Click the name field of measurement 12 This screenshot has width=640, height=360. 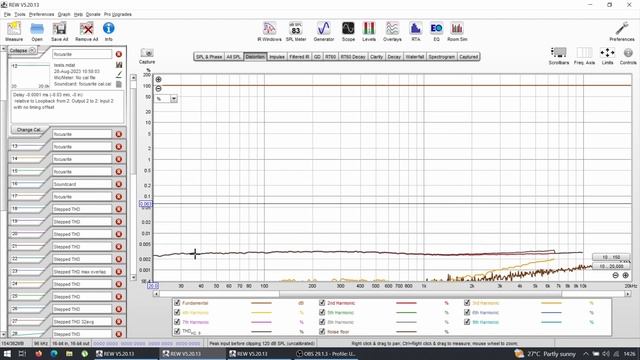(x=82, y=54)
